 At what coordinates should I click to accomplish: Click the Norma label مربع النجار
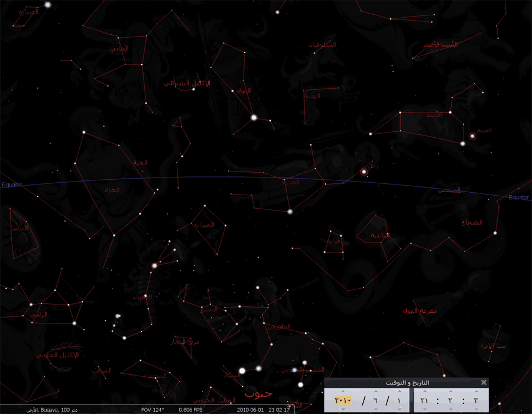(x=185, y=341)
